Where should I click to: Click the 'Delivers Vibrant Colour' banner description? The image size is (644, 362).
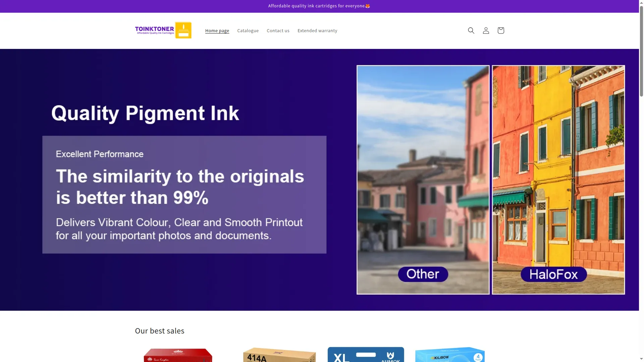tap(179, 229)
